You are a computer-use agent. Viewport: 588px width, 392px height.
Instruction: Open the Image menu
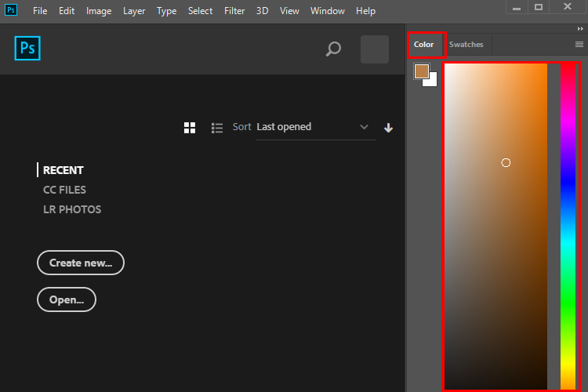99,11
